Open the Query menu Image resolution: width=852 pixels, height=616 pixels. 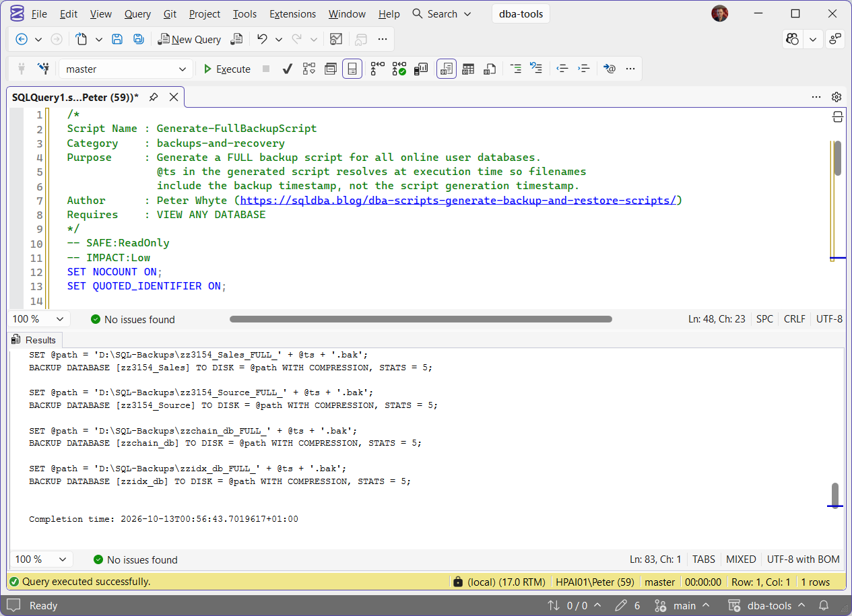tap(138, 13)
